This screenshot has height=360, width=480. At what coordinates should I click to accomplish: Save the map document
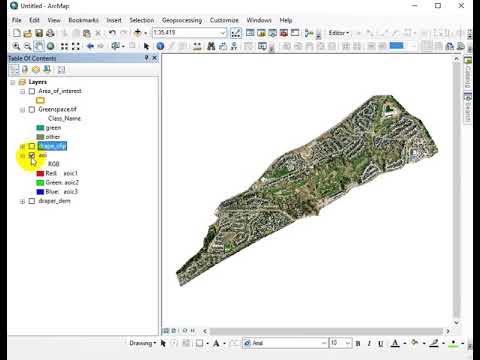click(39, 33)
